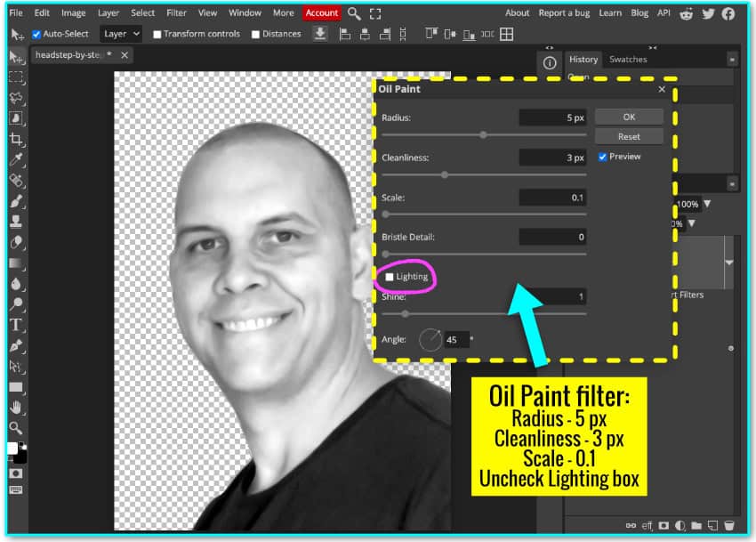
Task: Click the download/export icon in options bar
Action: coord(319,34)
